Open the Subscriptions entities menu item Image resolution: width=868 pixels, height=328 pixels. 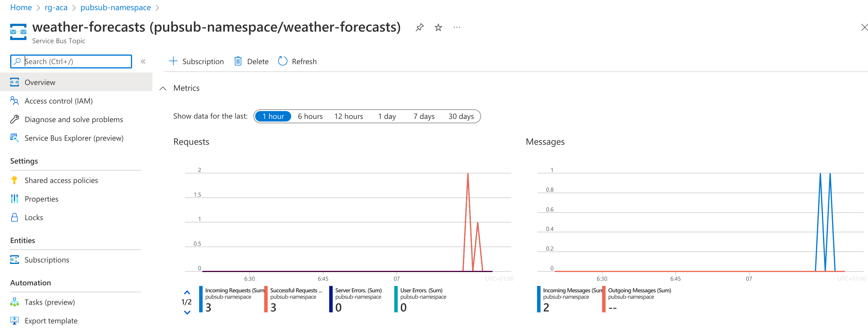pyautogui.click(x=47, y=260)
